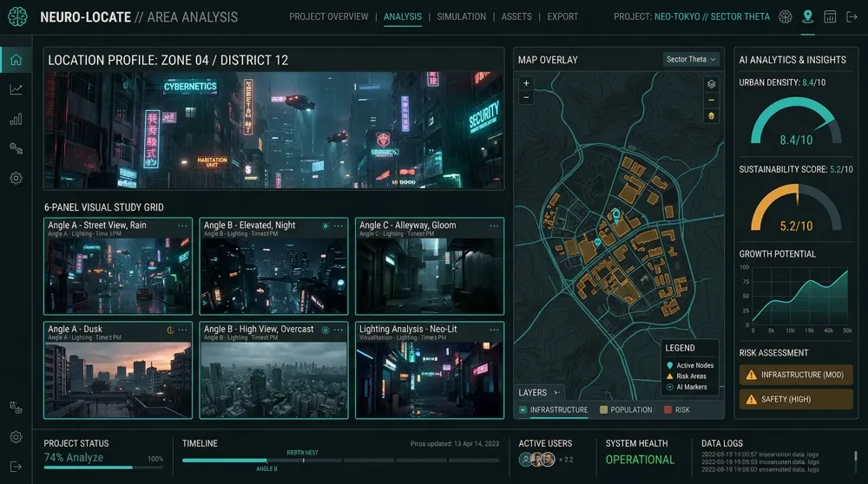The image size is (868, 484).
Task: Toggle the sun icon on Angle B Elevated
Action: pos(325,226)
